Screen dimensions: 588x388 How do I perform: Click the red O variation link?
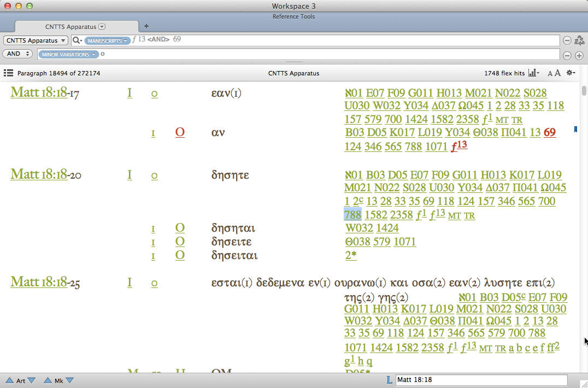(180, 132)
